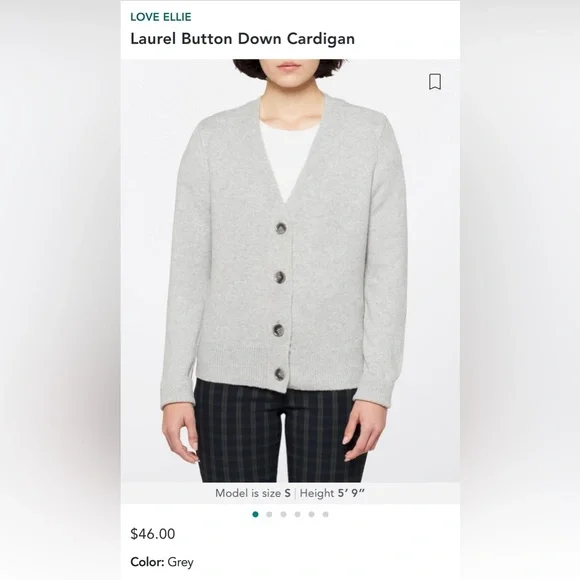
Task: Go to the second image dot
Action: pos(269,514)
